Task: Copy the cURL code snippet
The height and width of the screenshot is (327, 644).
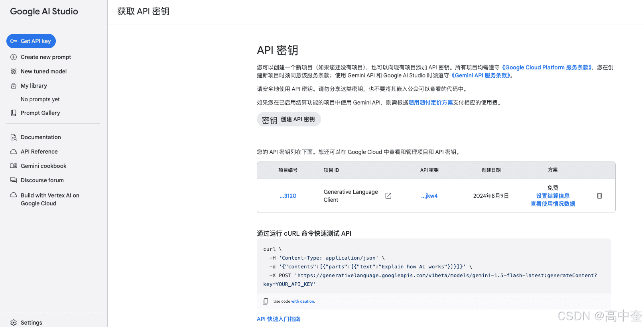Action: click(x=265, y=301)
